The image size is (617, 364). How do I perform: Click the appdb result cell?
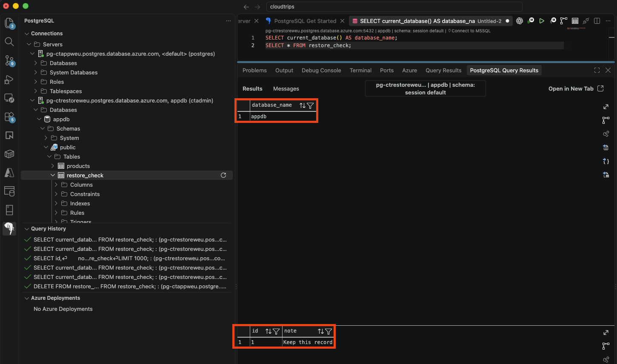(283, 117)
